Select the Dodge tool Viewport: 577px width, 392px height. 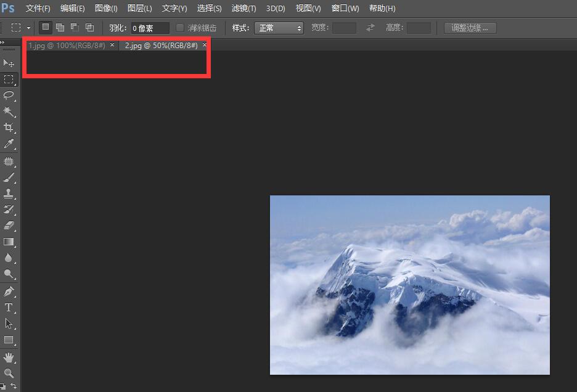coord(9,274)
